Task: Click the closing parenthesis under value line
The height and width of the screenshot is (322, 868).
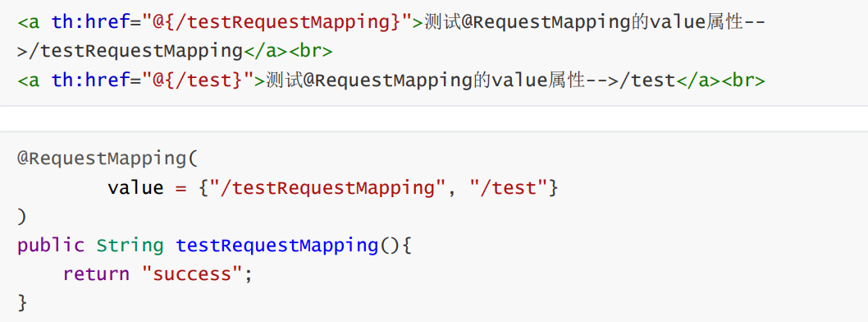Action: [x=22, y=217]
